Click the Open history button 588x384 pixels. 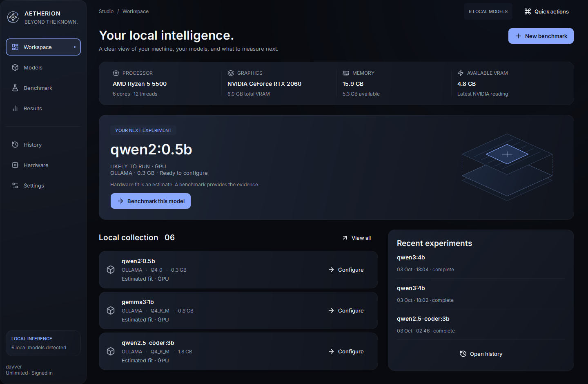(x=481, y=354)
